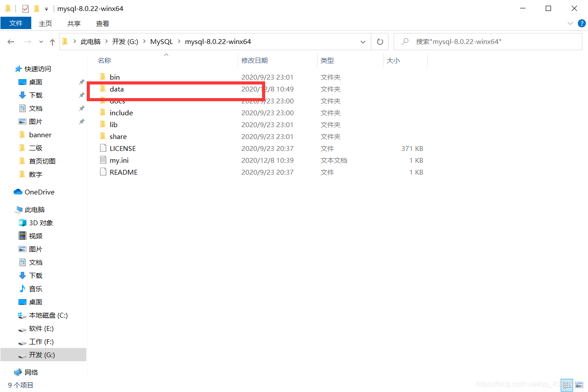Screen dimensions: 588x392
Task: Go up one folder level arrow
Action: point(52,42)
